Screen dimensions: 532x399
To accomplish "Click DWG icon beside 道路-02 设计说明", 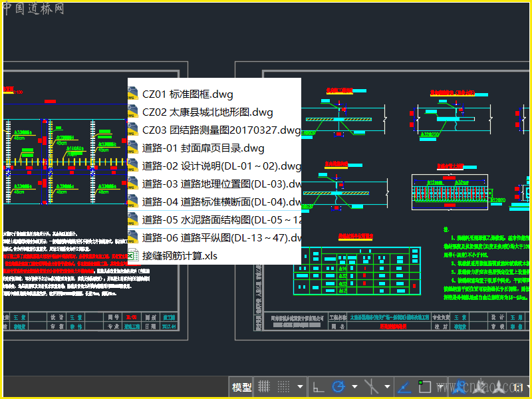I will [x=133, y=166].
